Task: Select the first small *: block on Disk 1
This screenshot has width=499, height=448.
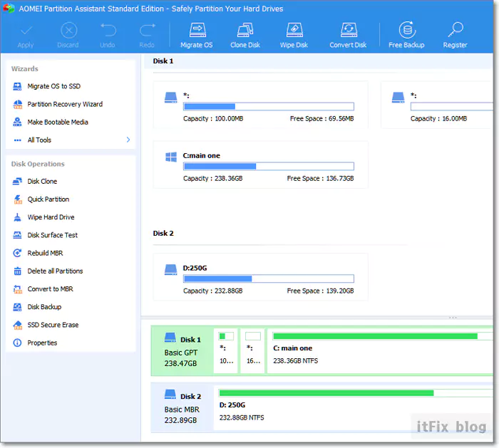Action: (226, 350)
